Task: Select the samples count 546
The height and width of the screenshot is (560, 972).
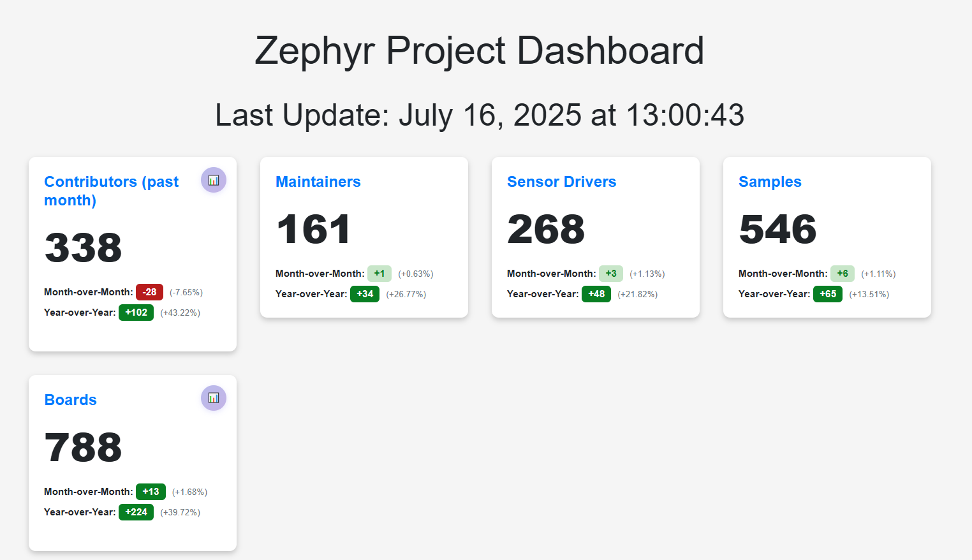Action: click(x=777, y=229)
